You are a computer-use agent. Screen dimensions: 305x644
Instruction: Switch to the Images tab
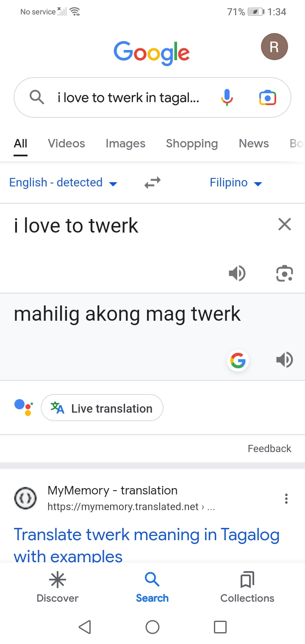point(125,144)
